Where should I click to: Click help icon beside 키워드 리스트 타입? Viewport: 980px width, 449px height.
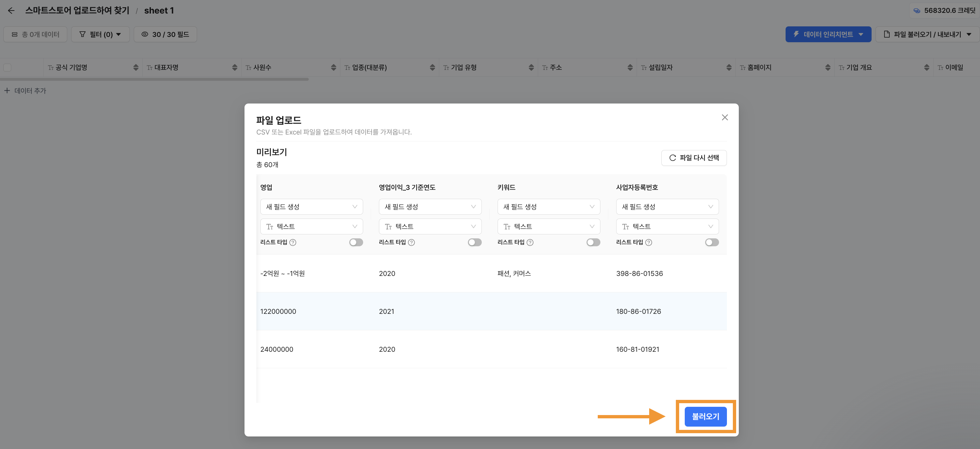click(530, 242)
